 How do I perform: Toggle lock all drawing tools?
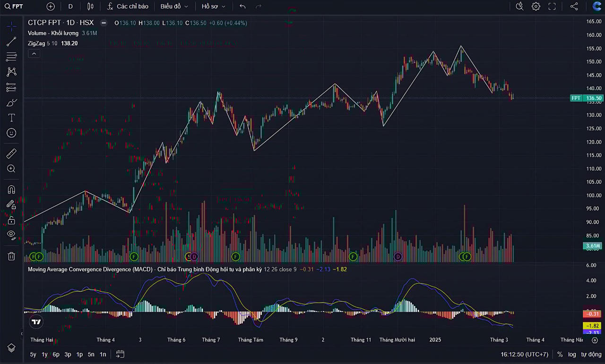11,220
